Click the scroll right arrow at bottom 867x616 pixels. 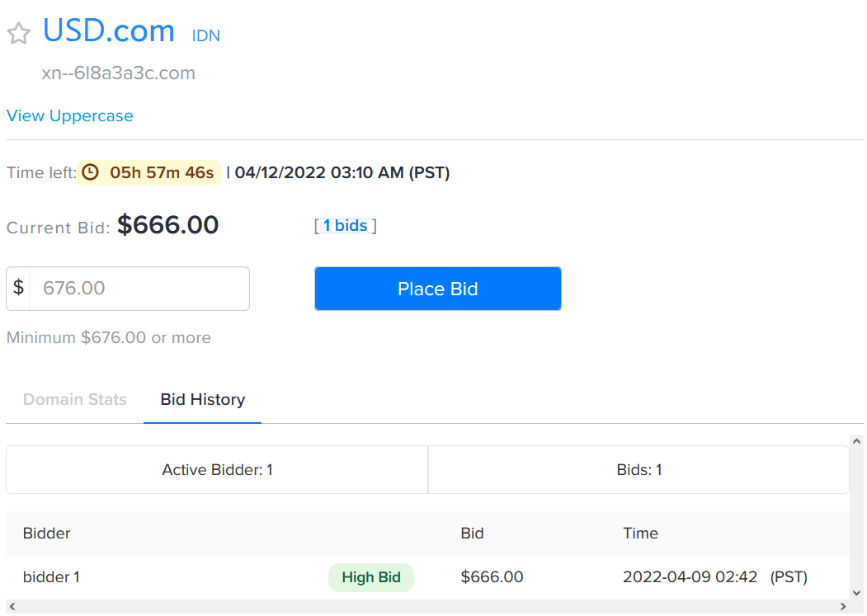click(x=843, y=607)
